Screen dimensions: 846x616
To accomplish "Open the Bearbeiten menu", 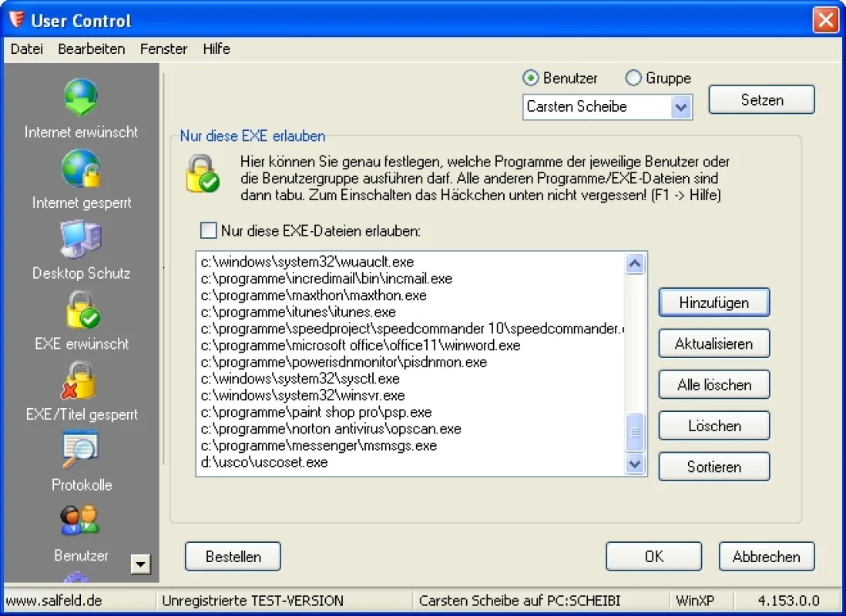I will 91,49.
